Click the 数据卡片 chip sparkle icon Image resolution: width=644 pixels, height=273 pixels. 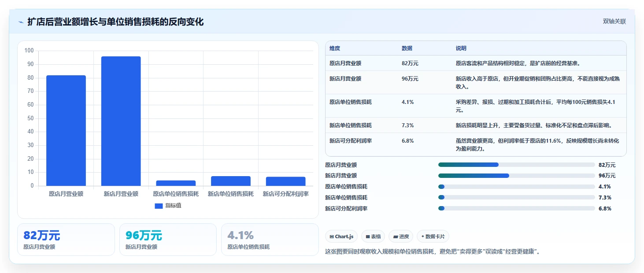click(x=422, y=237)
